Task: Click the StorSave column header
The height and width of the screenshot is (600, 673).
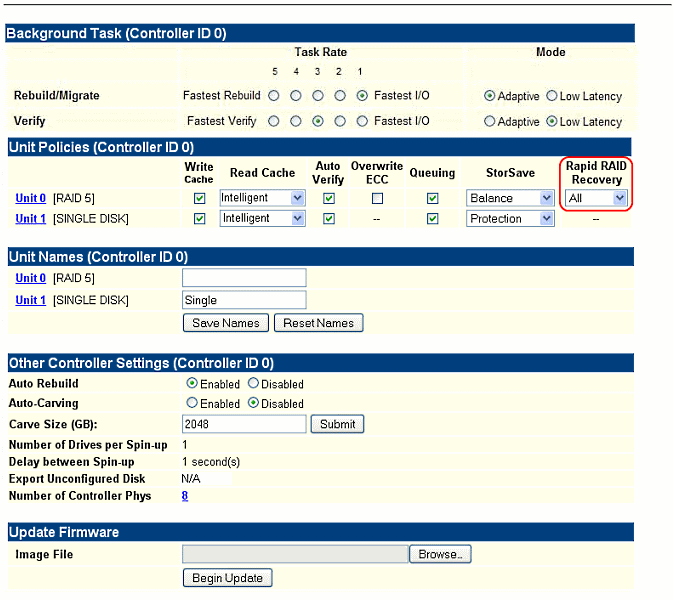Action: pos(510,173)
